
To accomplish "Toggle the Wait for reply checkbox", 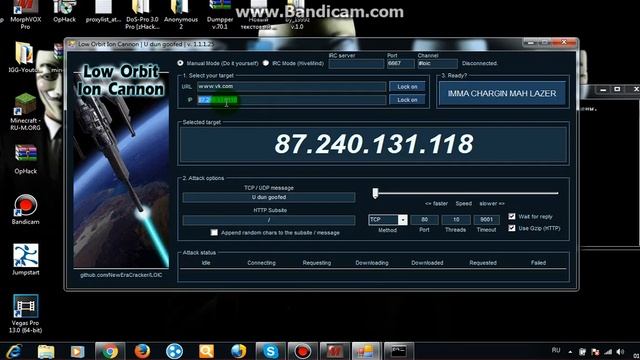I will (x=512, y=216).
